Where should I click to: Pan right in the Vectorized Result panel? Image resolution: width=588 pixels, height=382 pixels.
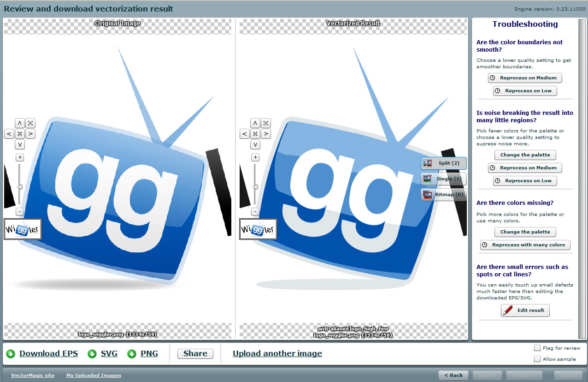[x=266, y=134]
